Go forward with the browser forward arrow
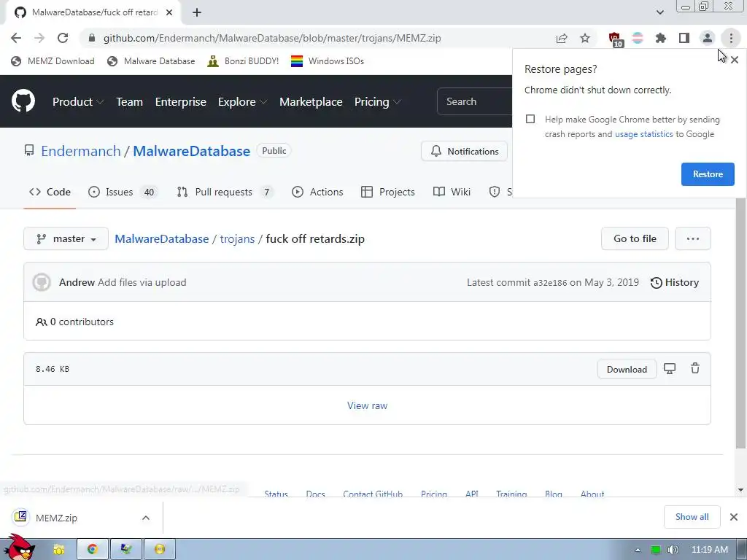 (x=39, y=38)
